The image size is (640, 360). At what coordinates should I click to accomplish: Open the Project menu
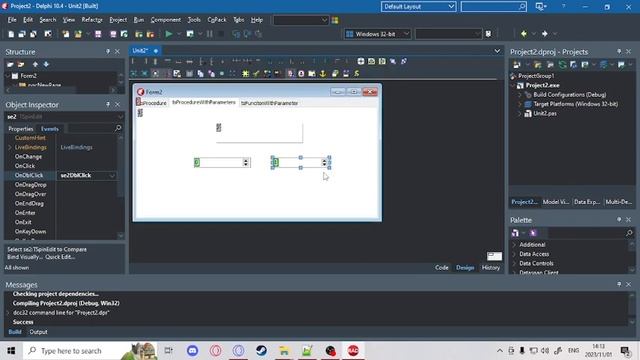(x=118, y=20)
